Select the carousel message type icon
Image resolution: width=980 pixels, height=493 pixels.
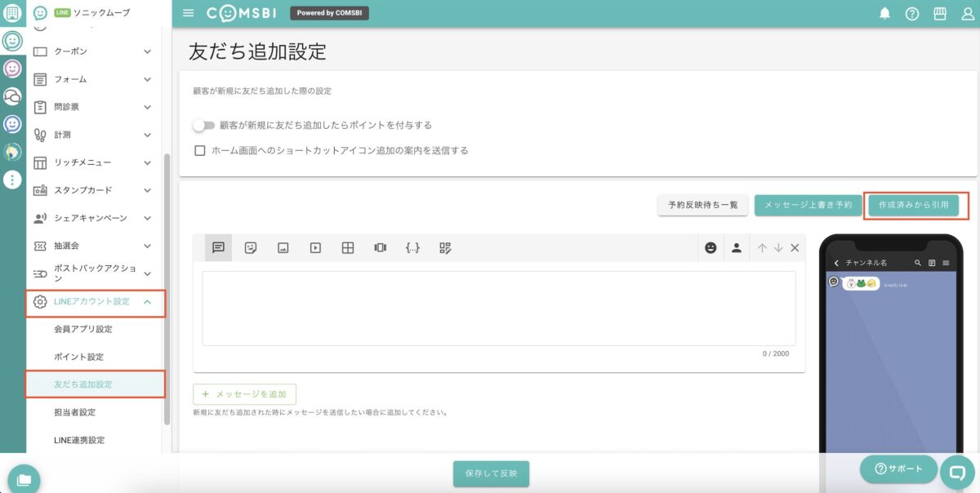(x=380, y=248)
